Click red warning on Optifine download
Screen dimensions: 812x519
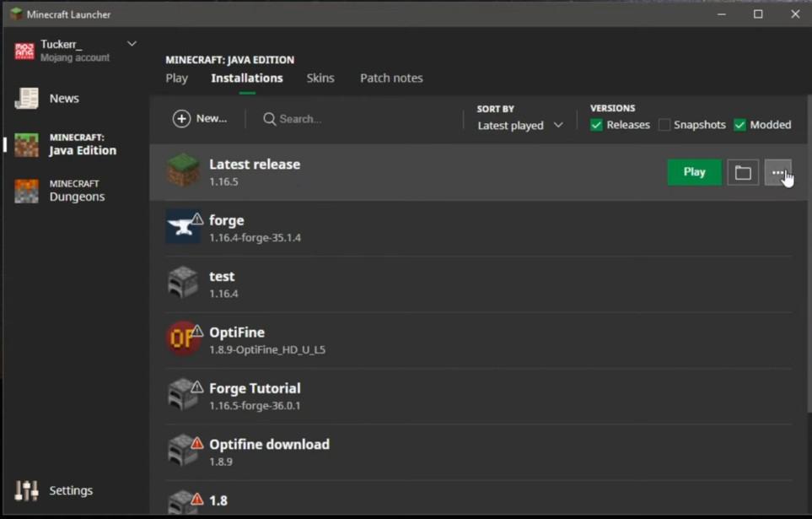(x=197, y=443)
